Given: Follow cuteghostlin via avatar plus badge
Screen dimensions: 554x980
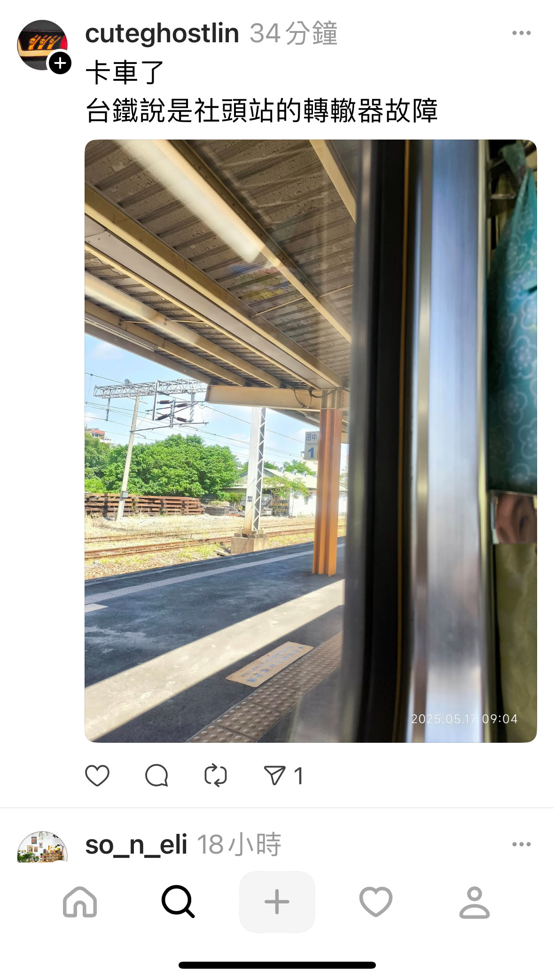Looking at the screenshot, I should tap(60, 63).
